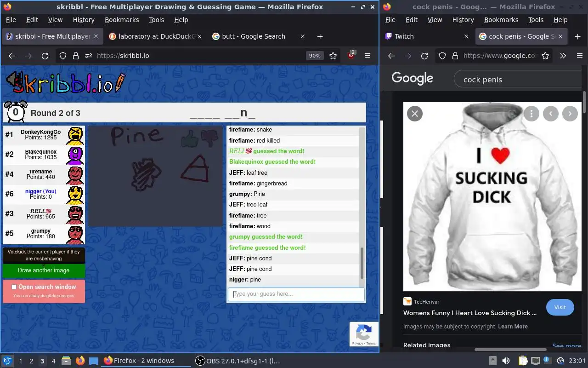Go back in the skribbl Firefox window
Screen dimensions: 588x368
click(12, 56)
